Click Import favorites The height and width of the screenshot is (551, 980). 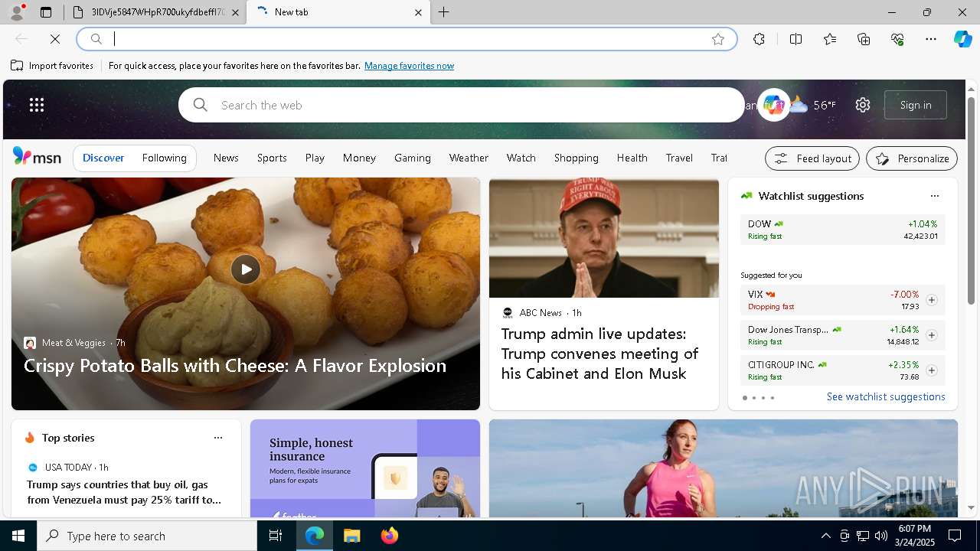[52, 66]
